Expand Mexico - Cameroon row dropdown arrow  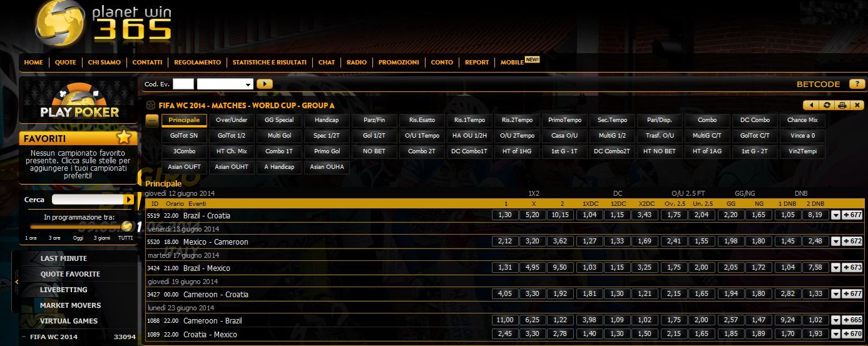click(x=835, y=242)
